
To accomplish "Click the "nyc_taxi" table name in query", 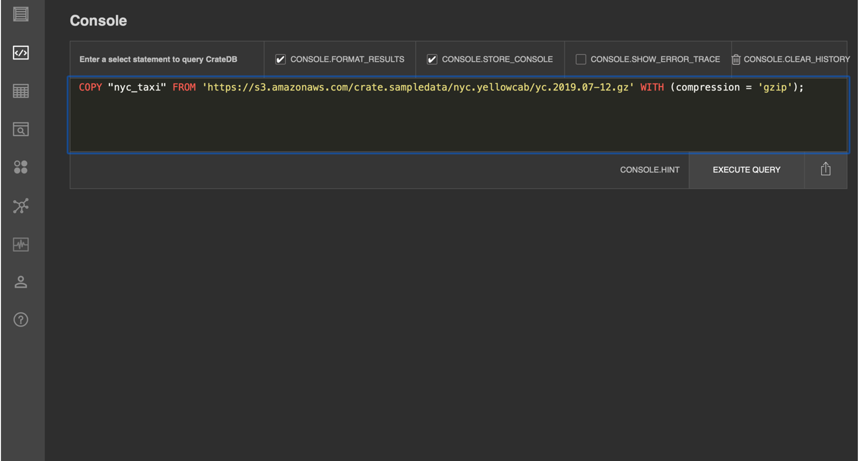I will click(x=137, y=87).
